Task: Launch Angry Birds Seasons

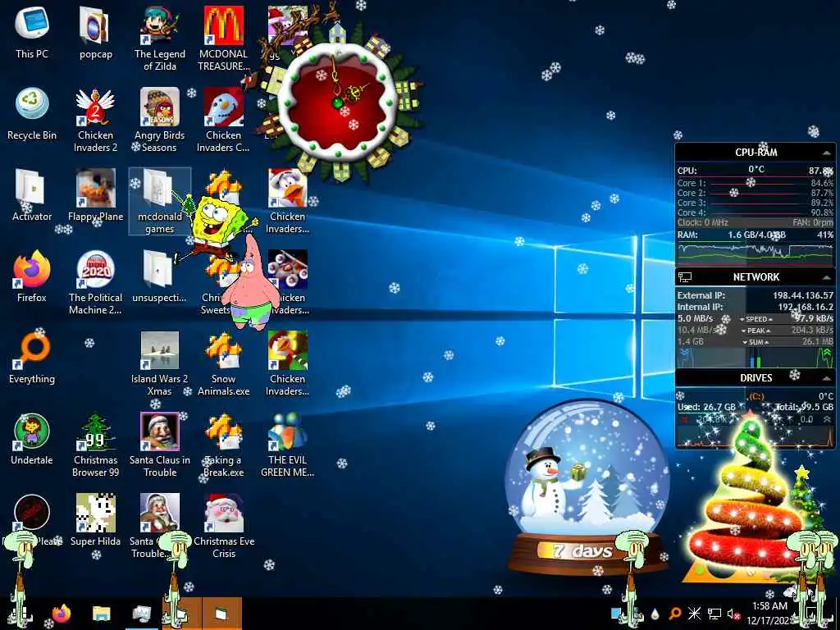Action: tap(160, 120)
